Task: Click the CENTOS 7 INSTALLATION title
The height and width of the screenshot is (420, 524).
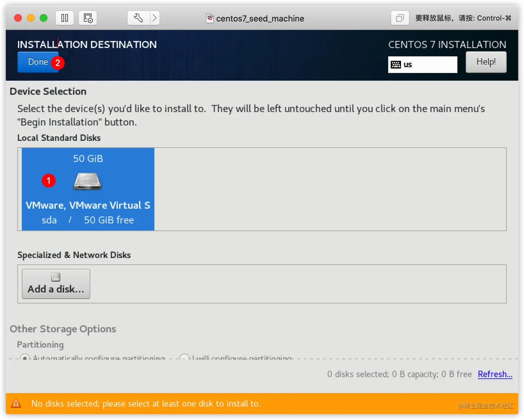Action: tap(447, 45)
